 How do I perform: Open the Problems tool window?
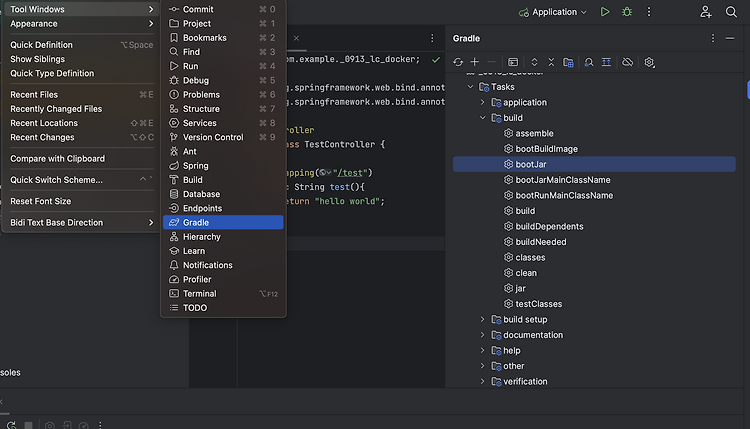[223, 95]
